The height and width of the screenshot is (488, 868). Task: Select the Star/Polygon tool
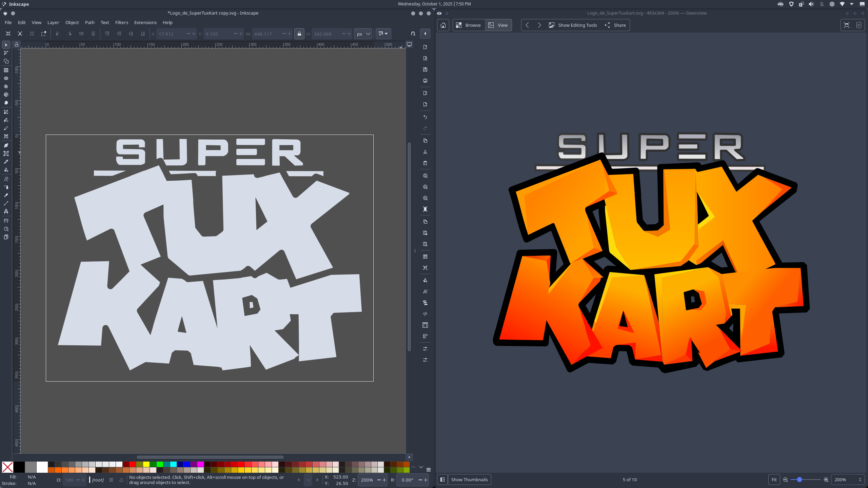6,86
